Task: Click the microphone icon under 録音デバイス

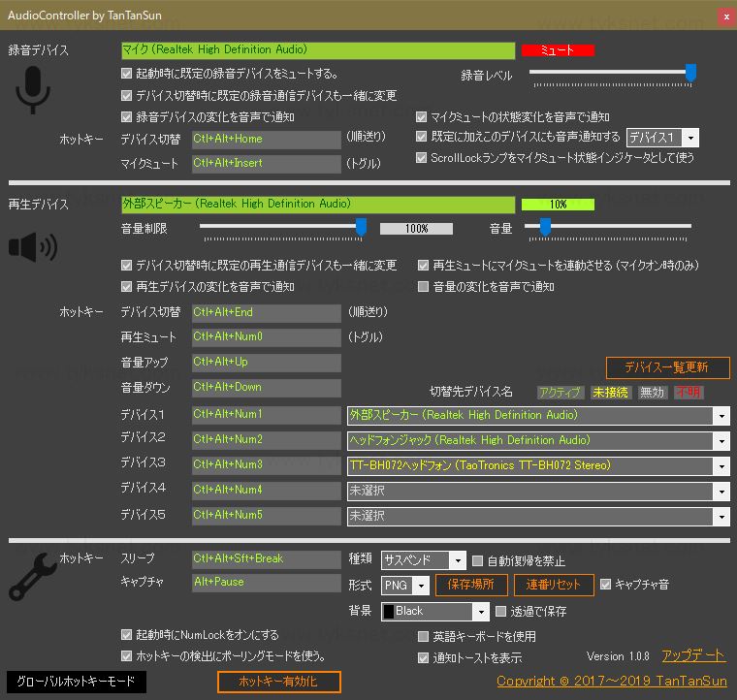Action: (33, 90)
